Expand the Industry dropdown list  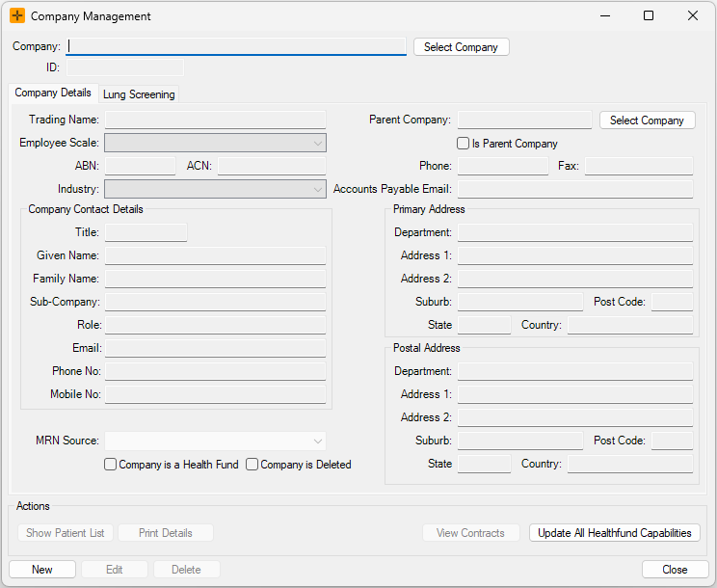(215, 190)
